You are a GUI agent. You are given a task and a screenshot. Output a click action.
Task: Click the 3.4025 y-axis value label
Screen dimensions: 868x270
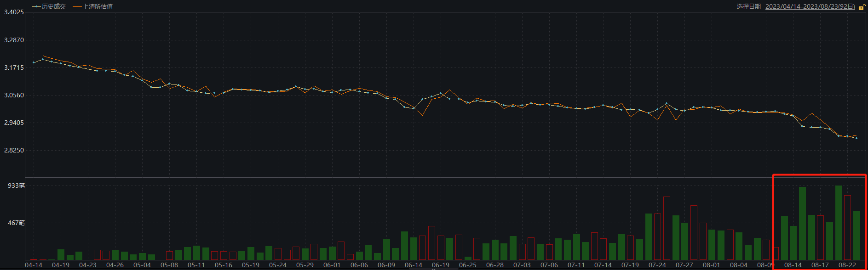[x=14, y=12]
